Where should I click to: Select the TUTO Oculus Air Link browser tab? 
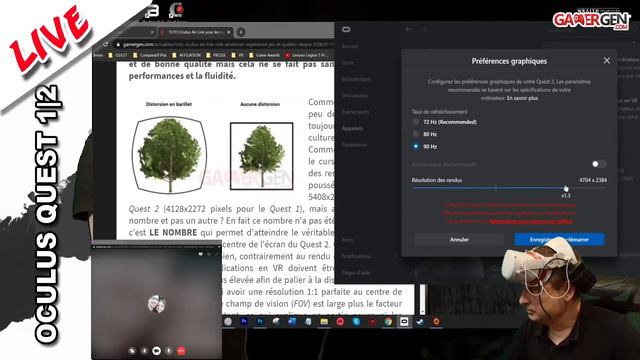195,32
